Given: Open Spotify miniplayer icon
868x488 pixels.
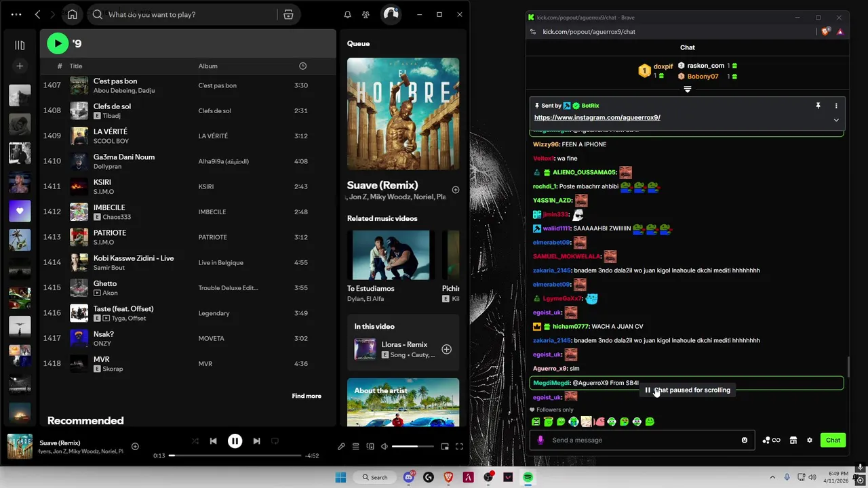Looking at the screenshot, I should pyautogui.click(x=445, y=447).
